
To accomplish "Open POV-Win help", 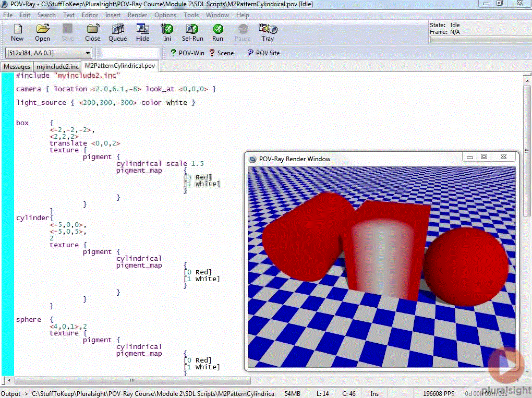I will point(187,53).
